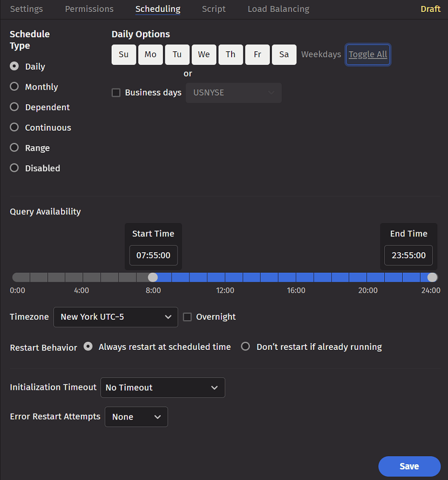448x480 pixels.
Task: Expand the Initialization Timeout dropdown
Action: click(x=162, y=388)
